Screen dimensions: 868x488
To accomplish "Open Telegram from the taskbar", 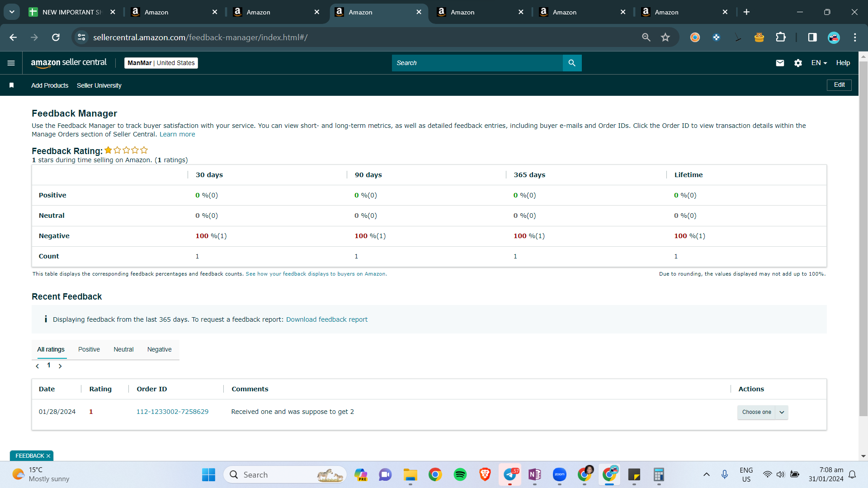I will click(x=510, y=475).
